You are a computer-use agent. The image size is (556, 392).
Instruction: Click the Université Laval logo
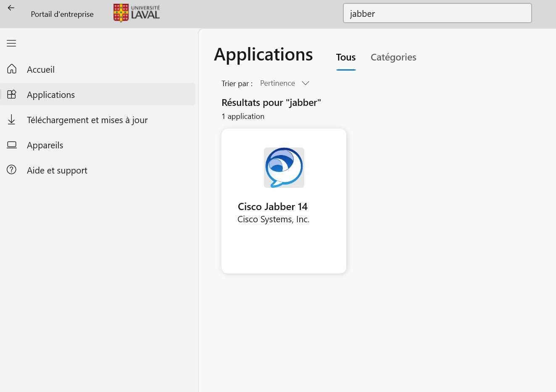[137, 13]
